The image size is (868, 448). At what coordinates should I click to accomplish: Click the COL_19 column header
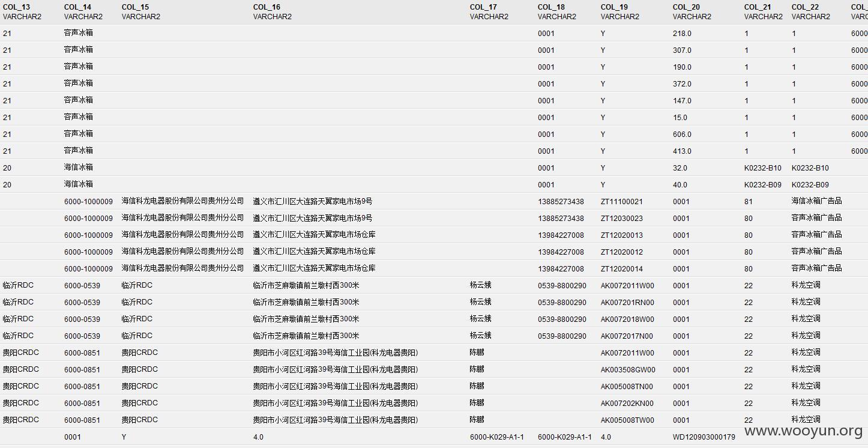pos(615,7)
